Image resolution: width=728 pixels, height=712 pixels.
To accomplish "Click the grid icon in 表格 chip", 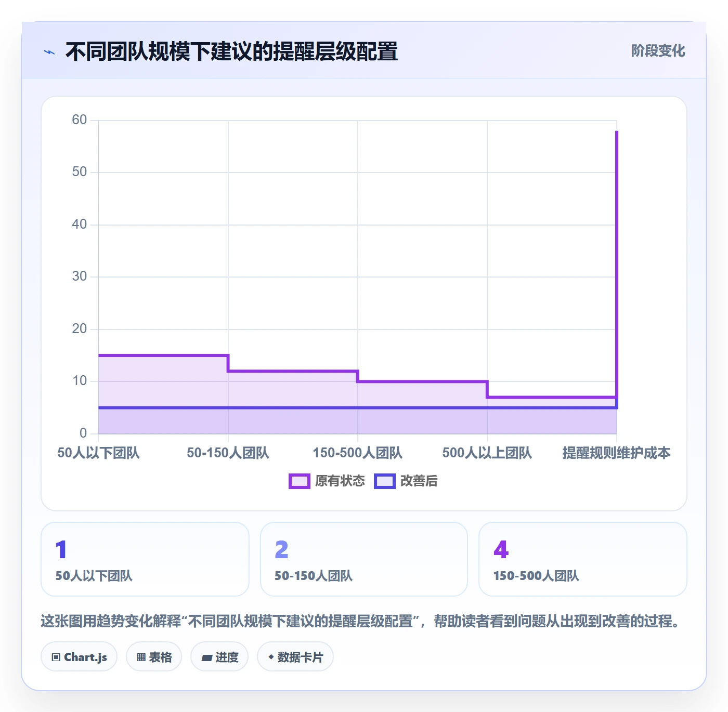I will pyautogui.click(x=141, y=657).
